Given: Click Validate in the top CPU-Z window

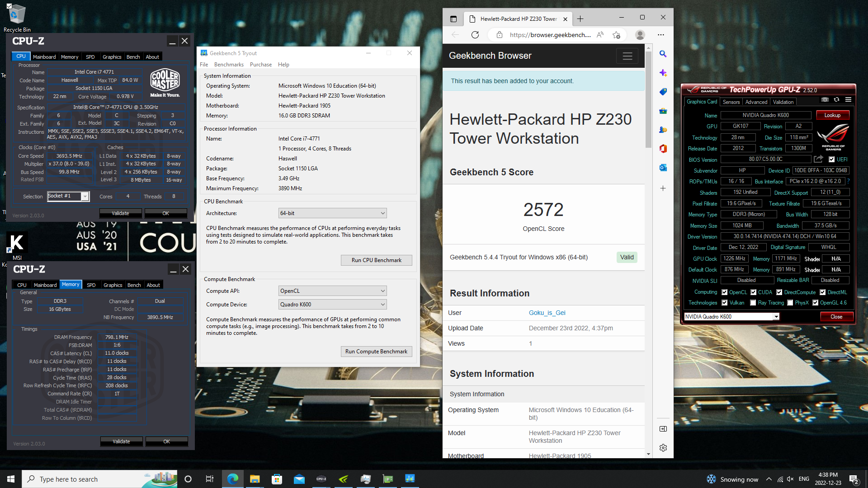Looking at the screenshot, I should [120, 213].
